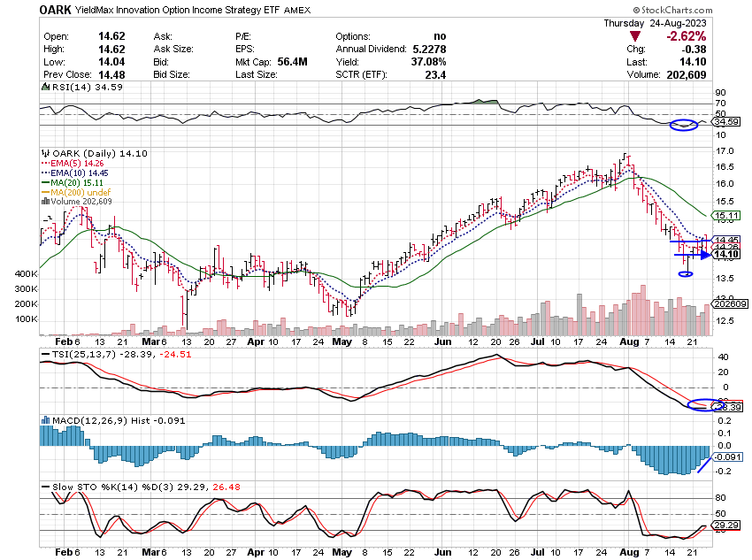Click the Low price value 14.04
752x560 pixels.
(111, 62)
